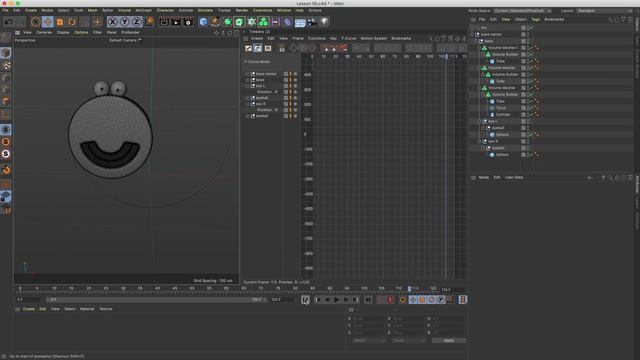Screen dimensions: 640x360
Task: Open Dope Sheet mode in Timeline
Action: 248,48
